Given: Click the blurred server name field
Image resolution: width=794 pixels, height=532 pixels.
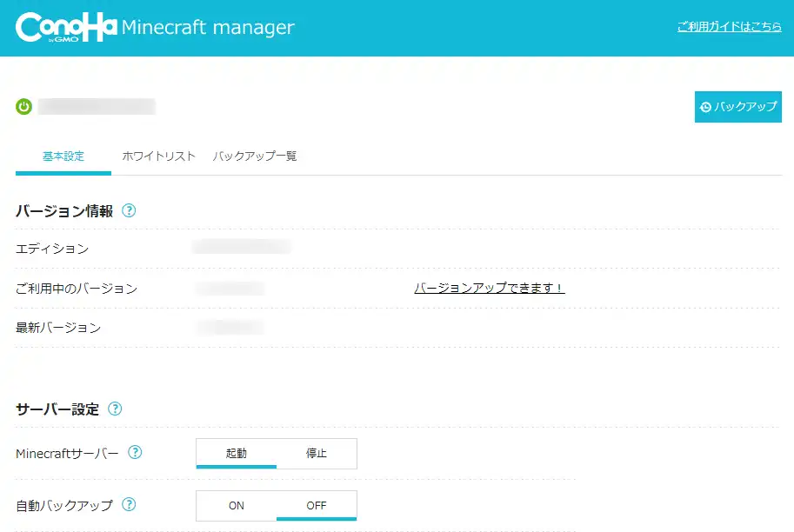Looking at the screenshot, I should click(97, 107).
